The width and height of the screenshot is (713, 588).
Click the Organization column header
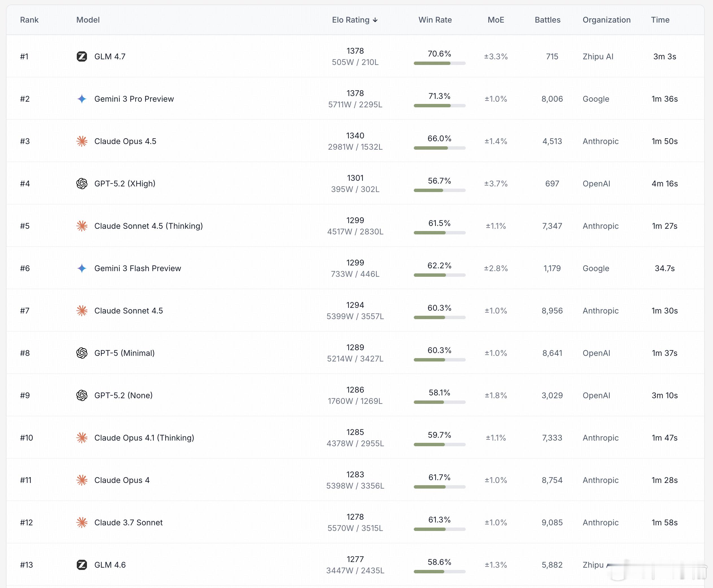click(x=606, y=20)
